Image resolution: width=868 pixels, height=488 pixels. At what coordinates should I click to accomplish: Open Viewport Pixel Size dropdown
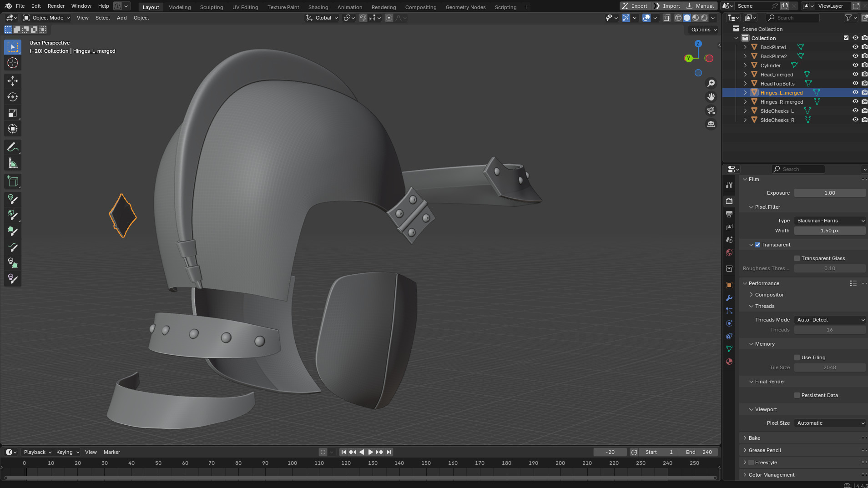(830, 423)
